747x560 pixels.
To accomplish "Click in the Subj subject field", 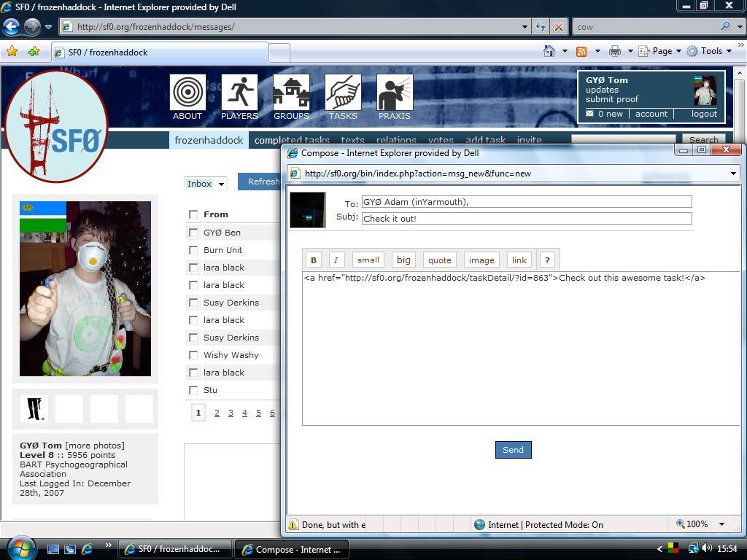I will point(527,219).
